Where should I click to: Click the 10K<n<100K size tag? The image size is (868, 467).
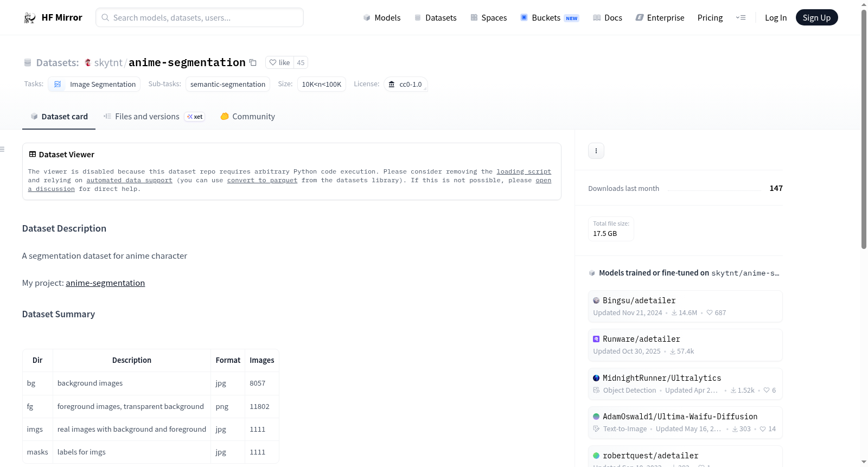[x=322, y=84]
